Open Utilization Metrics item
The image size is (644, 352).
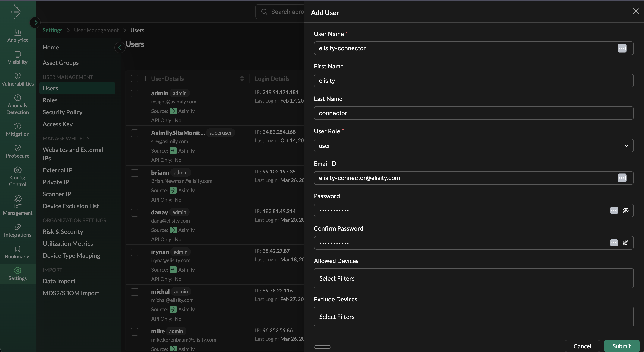point(68,244)
